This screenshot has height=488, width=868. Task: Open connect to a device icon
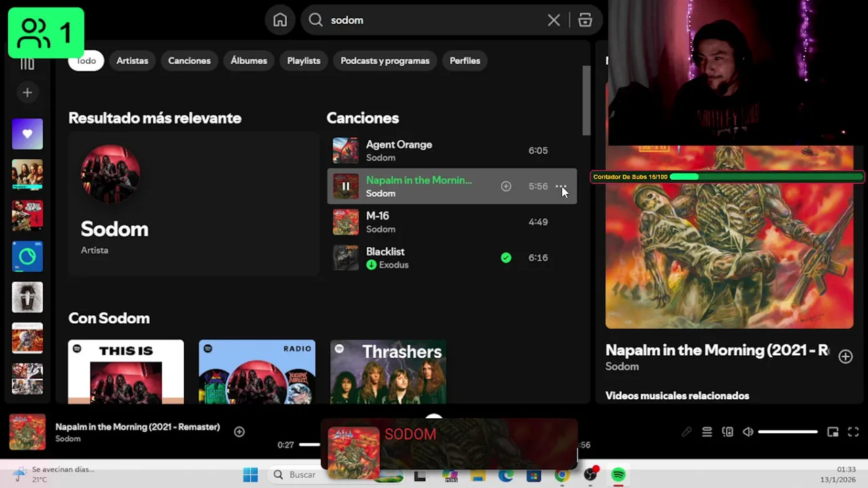coord(728,432)
